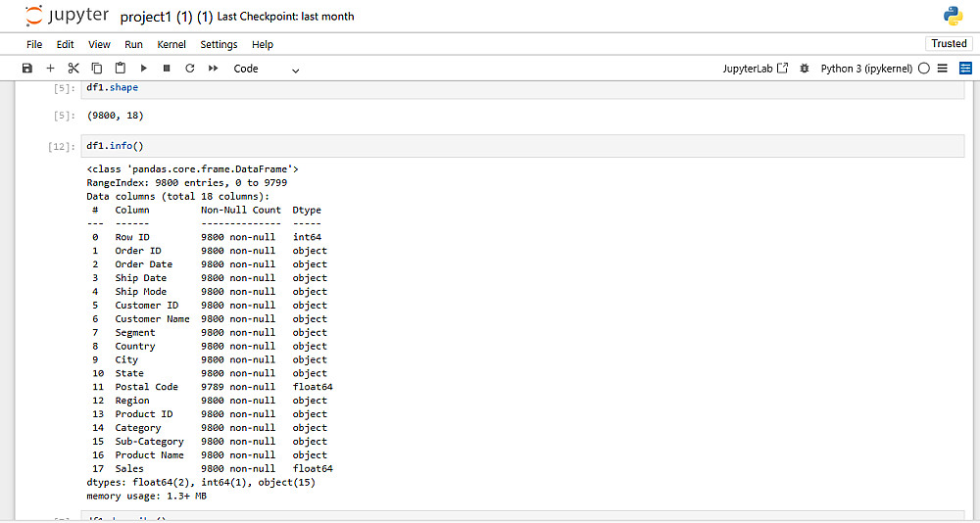Screen dimensions: 980x523
Task: Click the int64 dtype value
Action: 307,237
